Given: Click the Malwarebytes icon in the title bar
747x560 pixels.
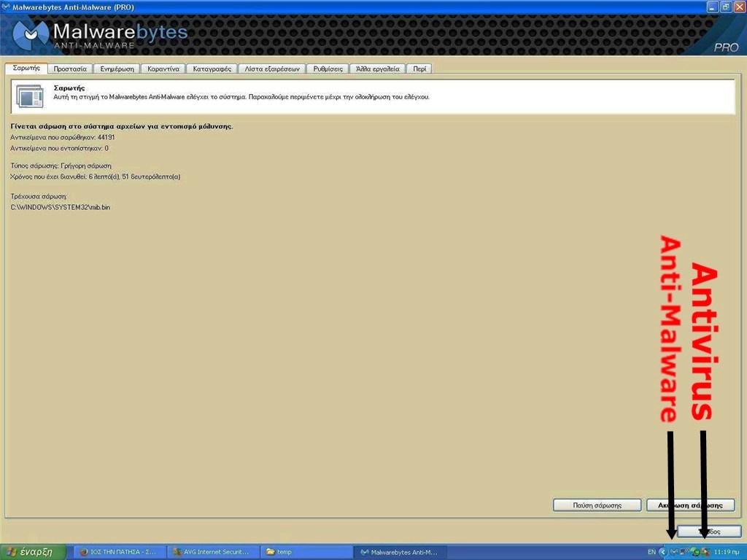Looking at the screenshot, I should (x=7, y=7).
